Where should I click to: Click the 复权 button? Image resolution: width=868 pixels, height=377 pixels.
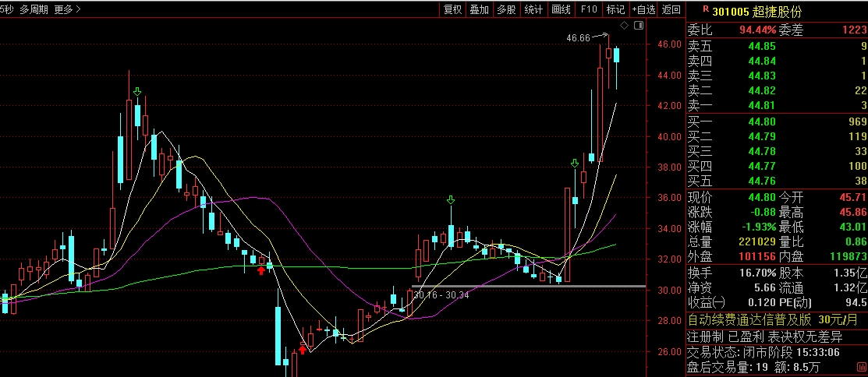click(x=452, y=9)
